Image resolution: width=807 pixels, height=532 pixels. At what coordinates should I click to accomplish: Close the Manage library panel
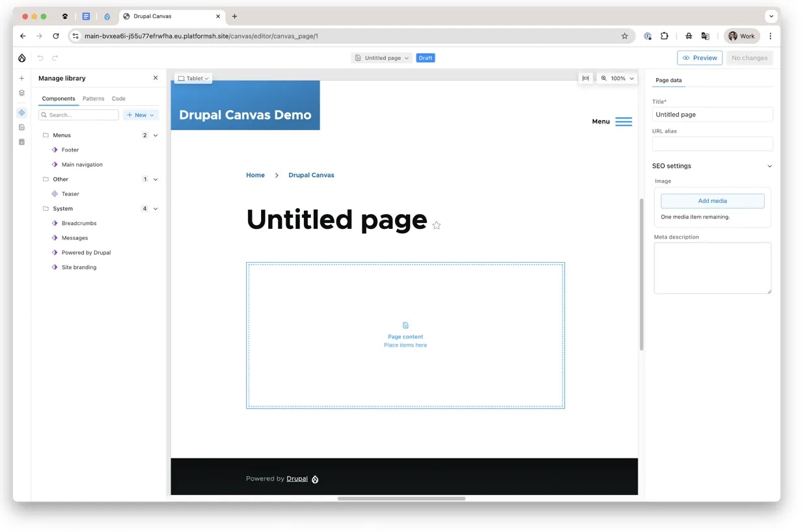point(156,78)
